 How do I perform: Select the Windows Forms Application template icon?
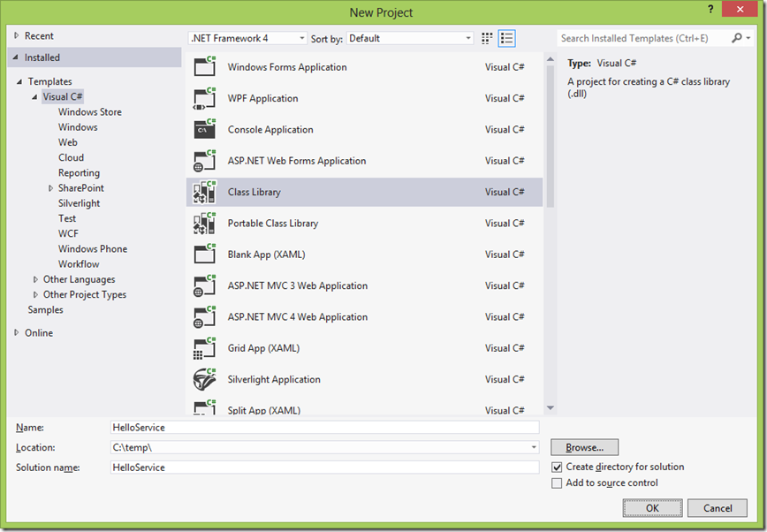pyautogui.click(x=204, y=66)
